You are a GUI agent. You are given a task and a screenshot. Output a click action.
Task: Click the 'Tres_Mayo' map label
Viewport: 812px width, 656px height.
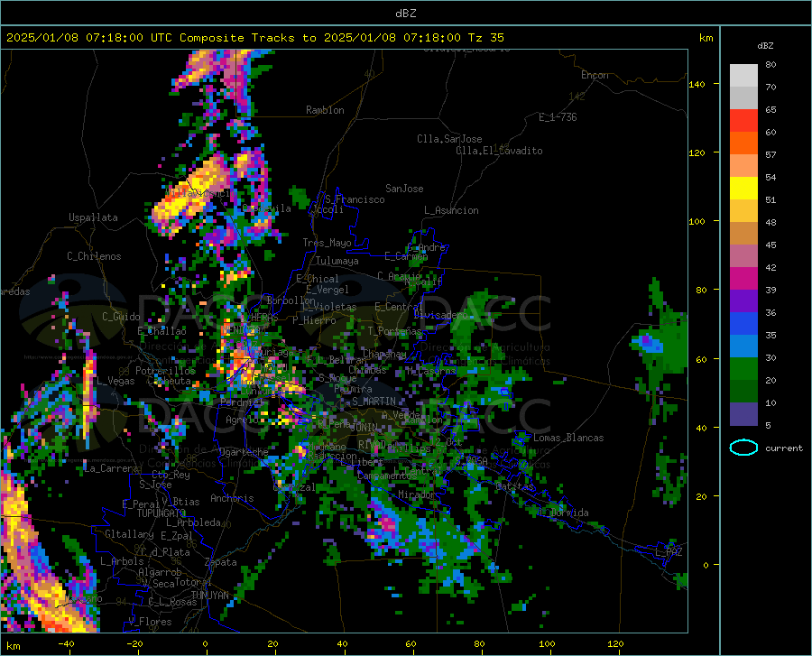coord(327,243)
